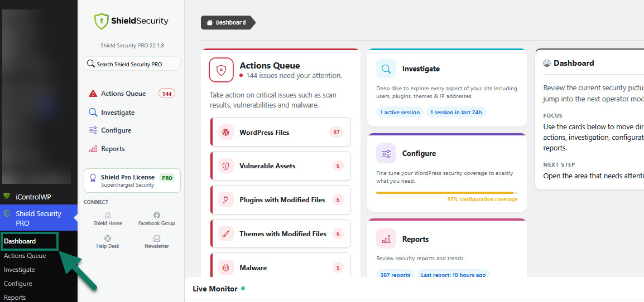Open the Vulnerable Assets issue row
Viewport: 644px width, 302px height.
(x=281, y=166)
